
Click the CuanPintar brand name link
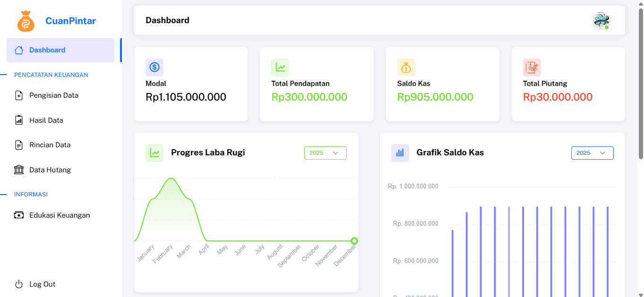(70, 21)
